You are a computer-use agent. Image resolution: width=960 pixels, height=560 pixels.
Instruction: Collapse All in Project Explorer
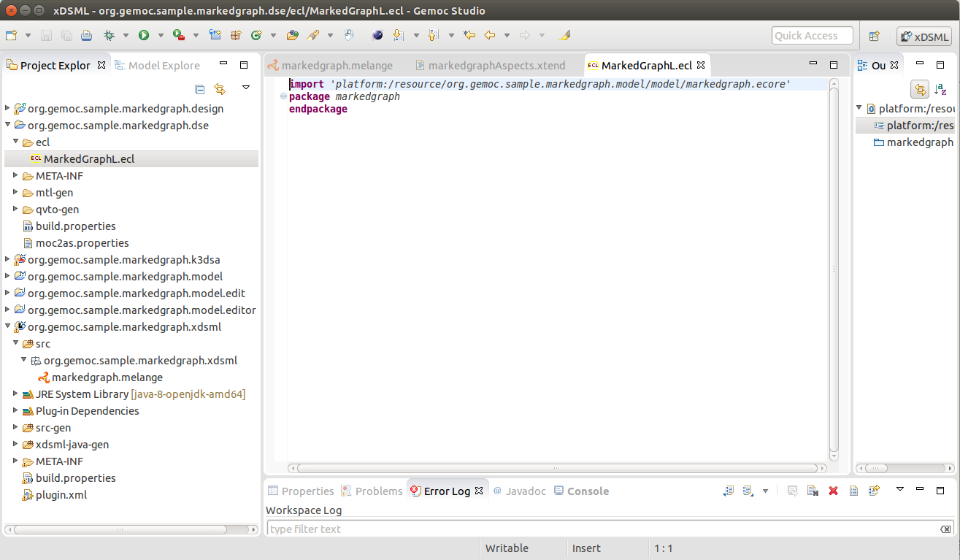pos(200,89)
